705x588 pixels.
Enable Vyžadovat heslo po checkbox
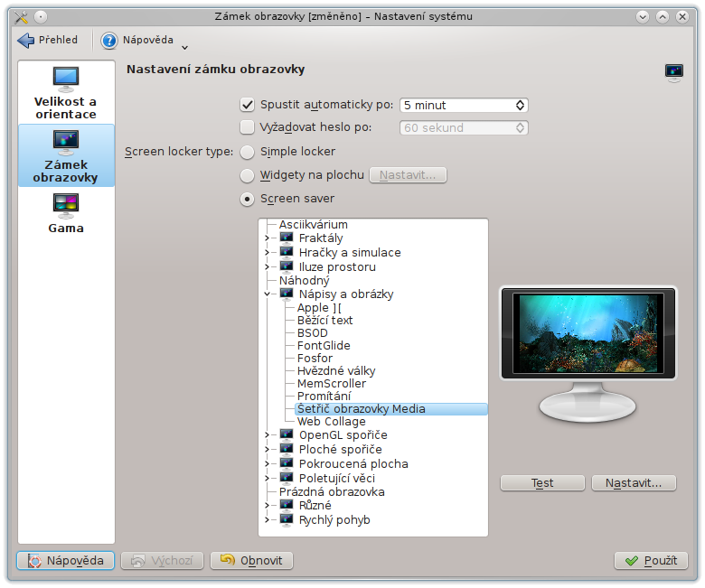[x=247, y=127]
